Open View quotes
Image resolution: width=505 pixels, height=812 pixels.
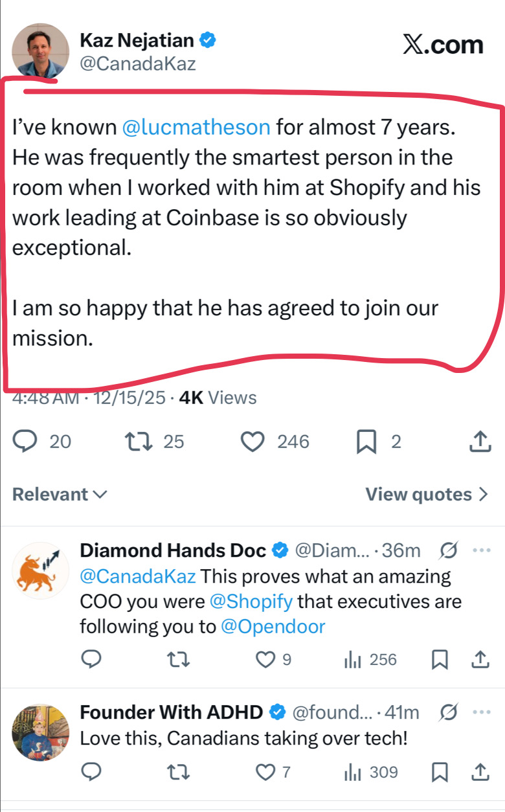[x=426, y=495]
